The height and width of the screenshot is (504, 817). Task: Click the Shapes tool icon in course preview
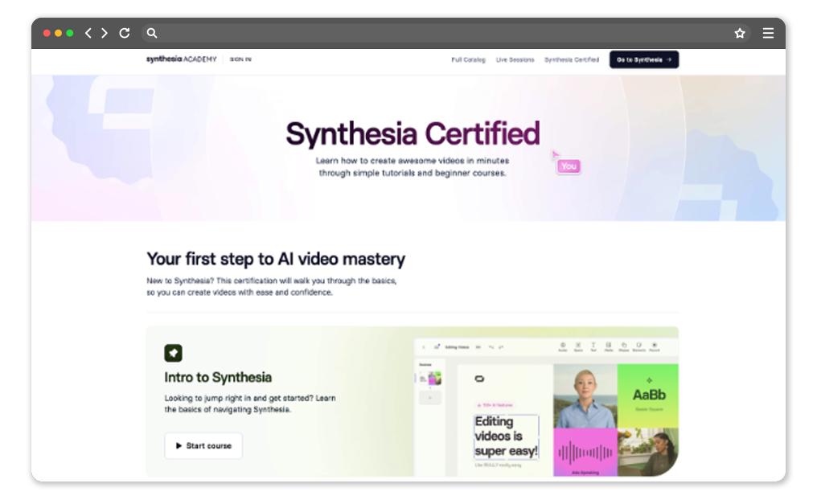coord(624,346)
